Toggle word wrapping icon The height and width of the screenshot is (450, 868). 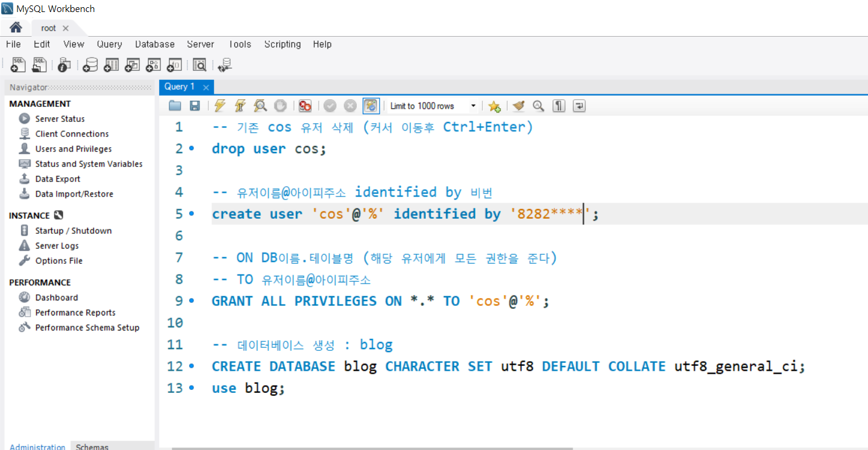pos(579,106)
